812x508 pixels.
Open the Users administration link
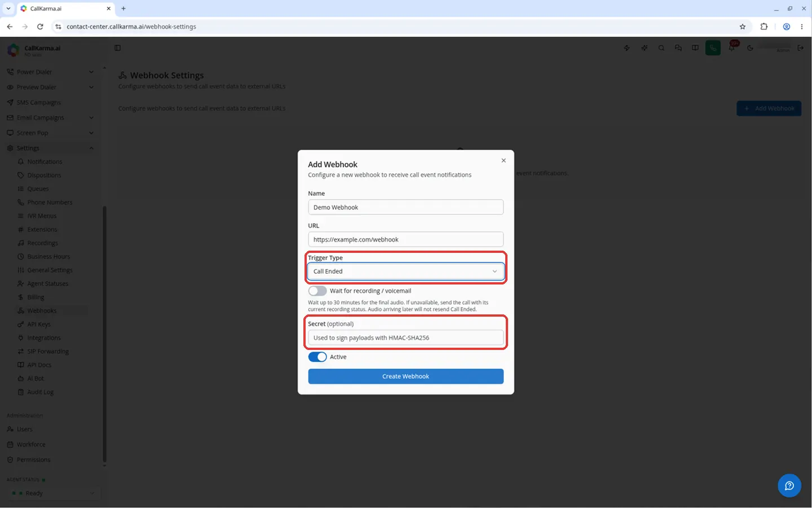coord(25,429)
